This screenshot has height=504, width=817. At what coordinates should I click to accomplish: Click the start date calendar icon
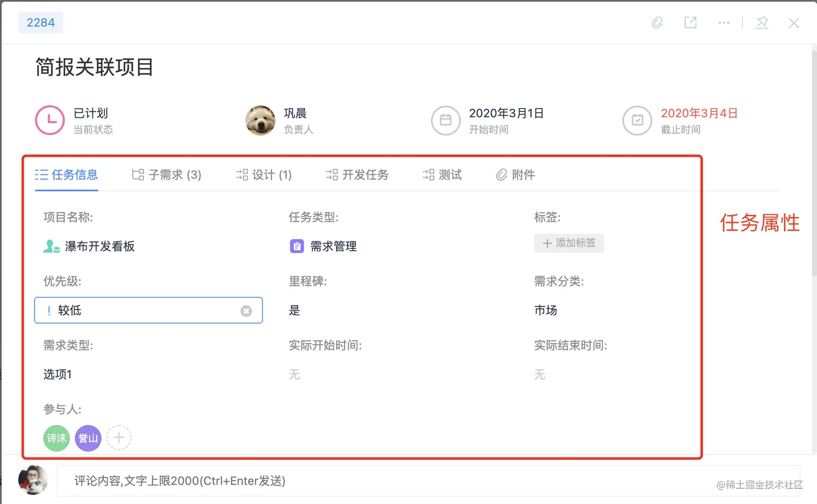(x=446, y=120)
